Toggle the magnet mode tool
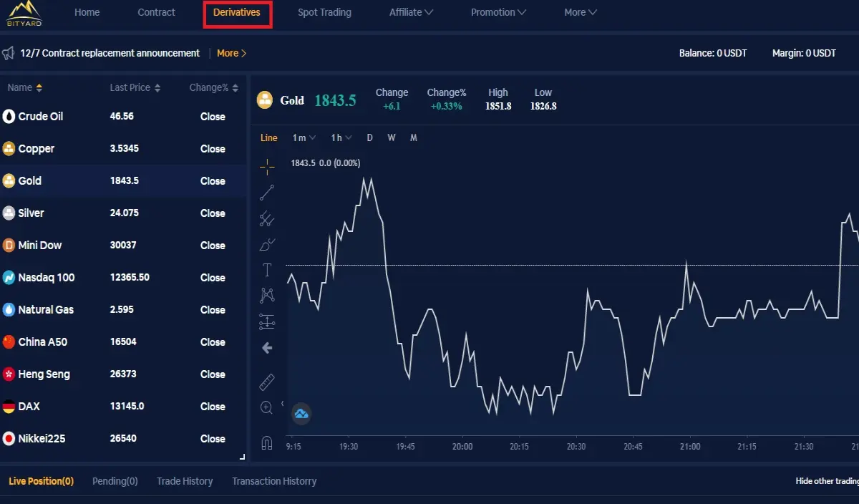 click(x=267, y=442)
